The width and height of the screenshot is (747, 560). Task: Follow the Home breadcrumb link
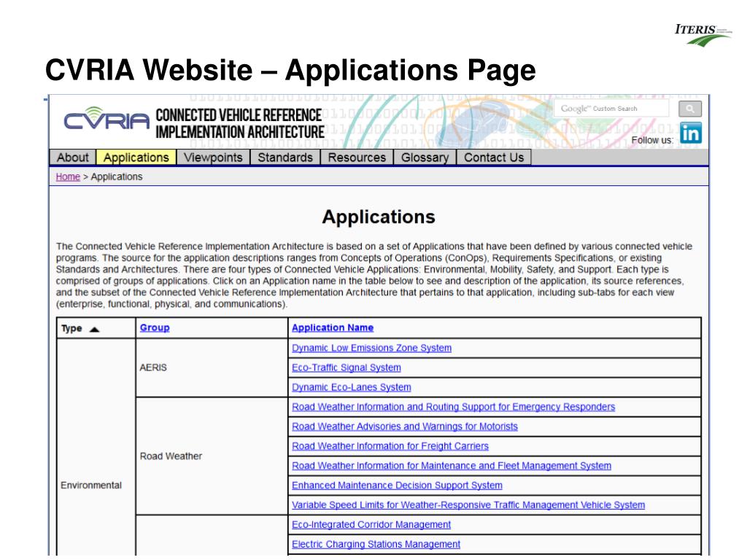point(68,176)
